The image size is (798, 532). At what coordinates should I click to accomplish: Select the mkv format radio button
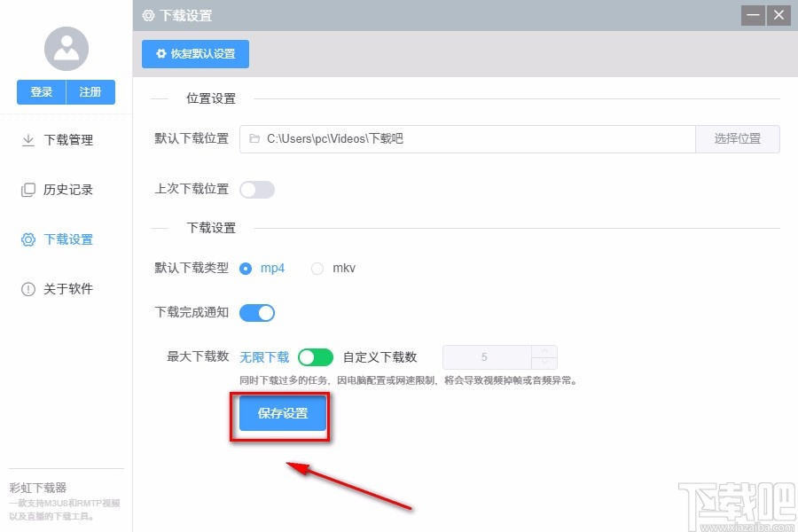click(317, 268)
